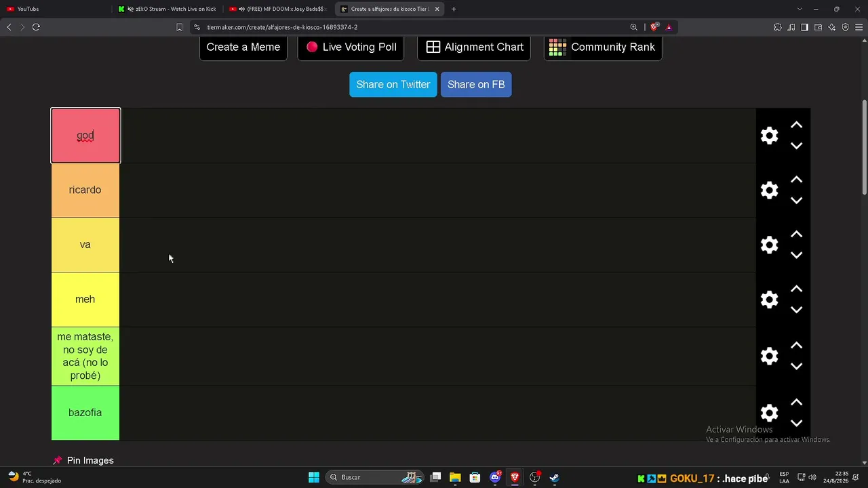Open media control music note icon
Image resolution: width=868 pixels, height=488 pixels.
791,27
